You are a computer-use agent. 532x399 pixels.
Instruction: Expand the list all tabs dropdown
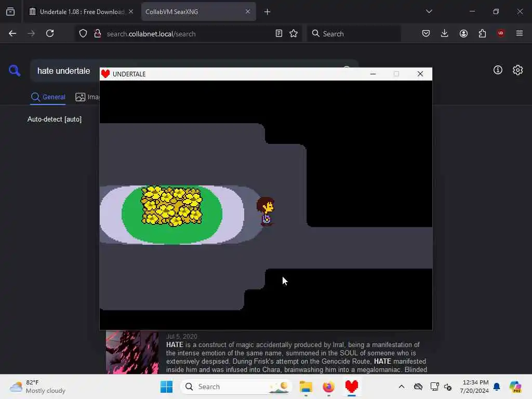[x=429, y=11]
